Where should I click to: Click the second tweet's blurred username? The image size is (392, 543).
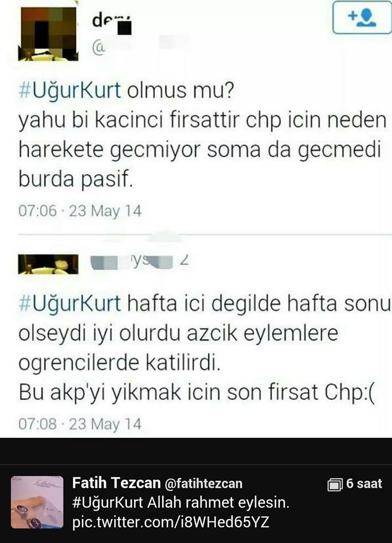tap(140, 262)
